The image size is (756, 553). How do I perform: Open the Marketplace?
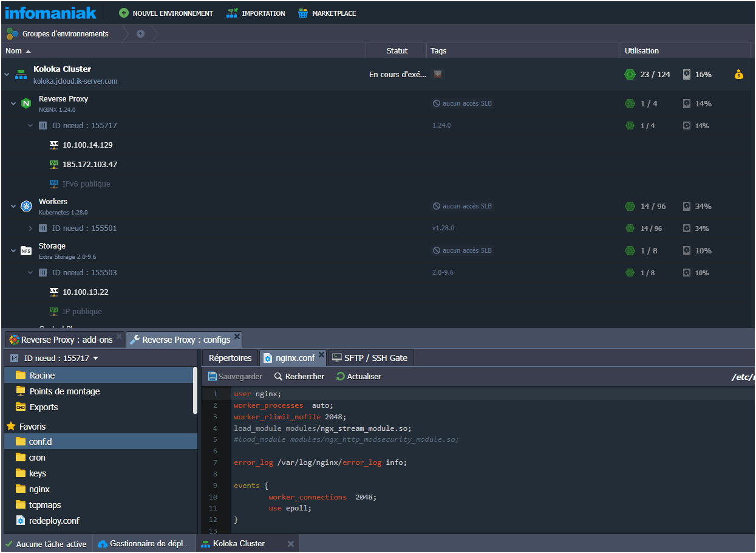[327, 13]
